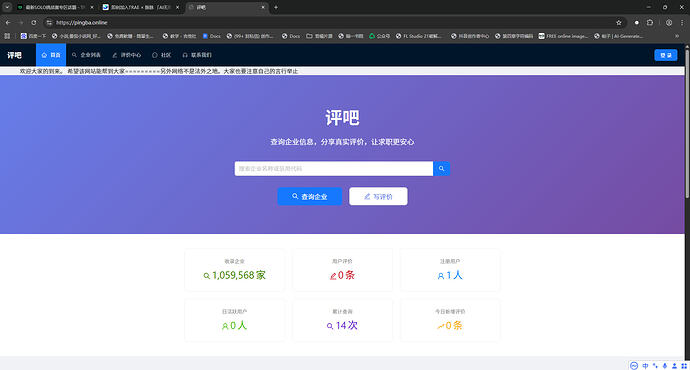
Task: Go back with the browser back arrow
Action: click(x=8, y=22)
